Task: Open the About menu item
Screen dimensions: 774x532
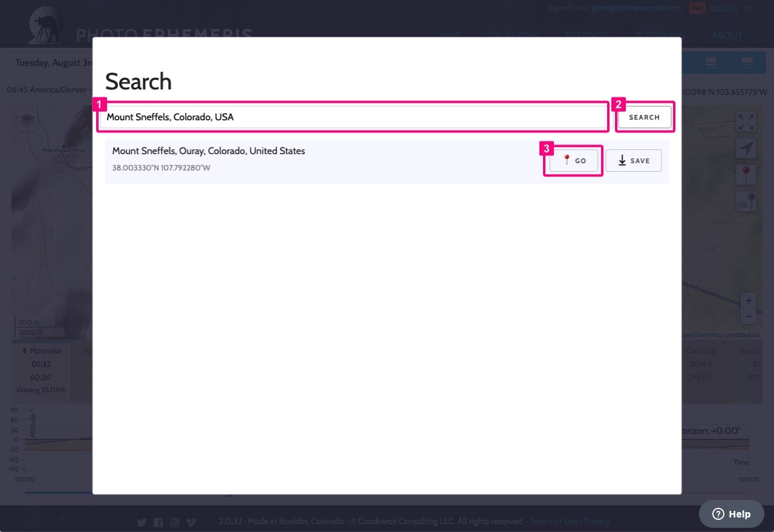Action: [x=726, y=35]
